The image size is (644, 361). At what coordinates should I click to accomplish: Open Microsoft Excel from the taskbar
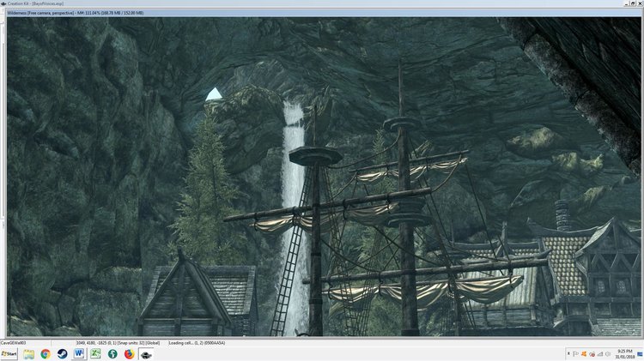point(95,353)
